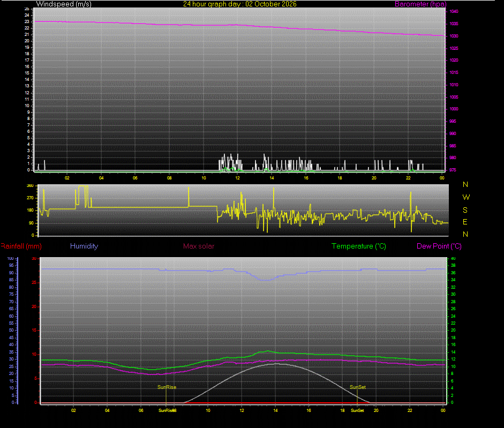Click "50" on the blue humidity scale
This screenshot has height=428, width=504.
(12, 331)
